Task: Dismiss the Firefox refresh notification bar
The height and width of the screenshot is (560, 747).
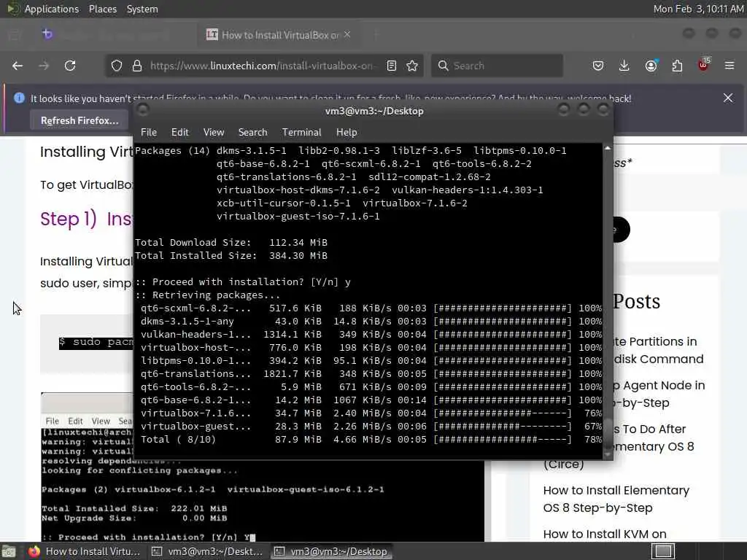Action: pyautogui.click(x=728, y=98)
